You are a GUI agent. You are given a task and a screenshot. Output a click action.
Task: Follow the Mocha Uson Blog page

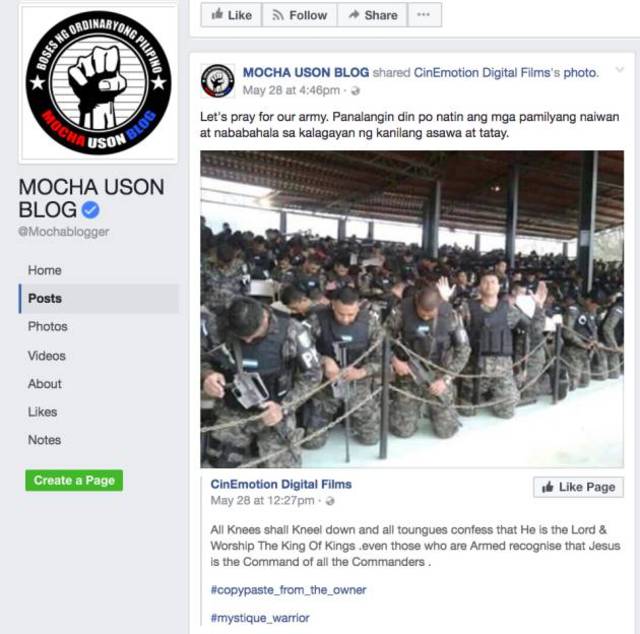(x=300, y=15)
